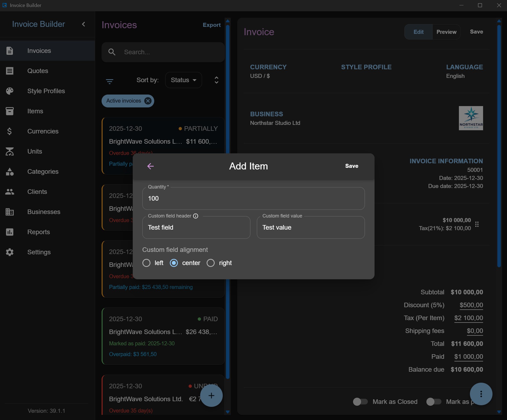The height and width of the screenshot is (420, 507).
Task: Click the info icon beside Custom field header
Action: point(196,216)
